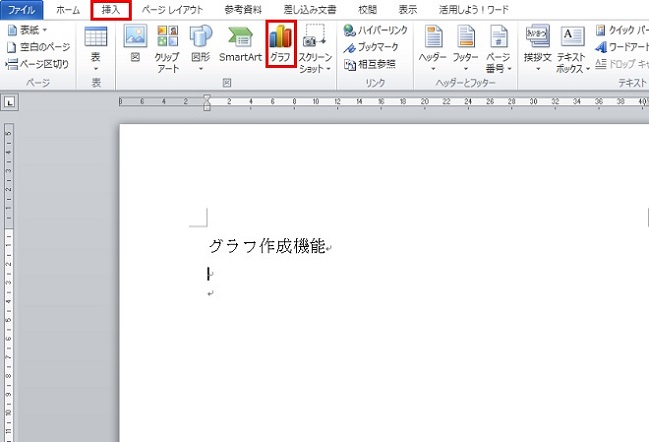Viewport: 649px width, 442px height.
Task: Open the 図形 shapes gallery
Action: click(x=200, y=48)
